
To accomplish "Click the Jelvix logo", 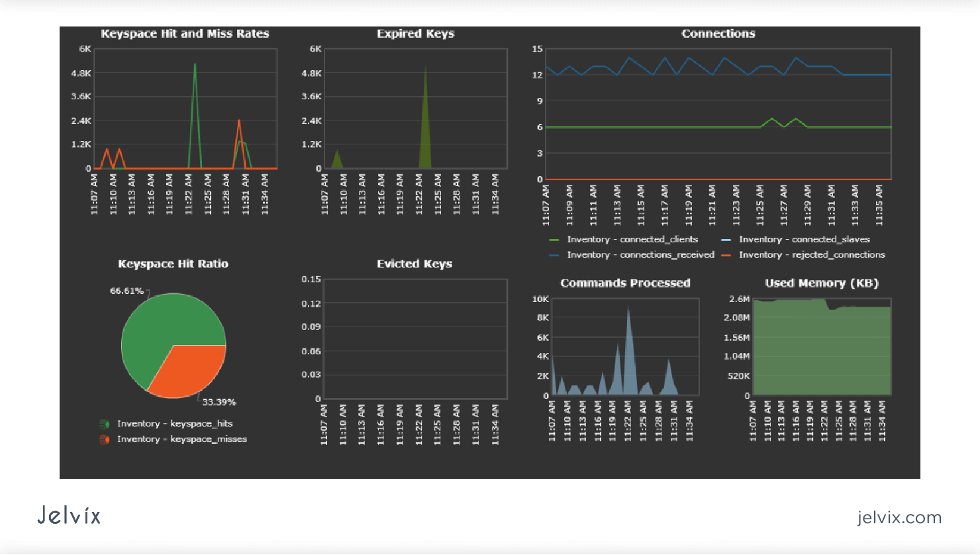I will [x=68, y=515].
